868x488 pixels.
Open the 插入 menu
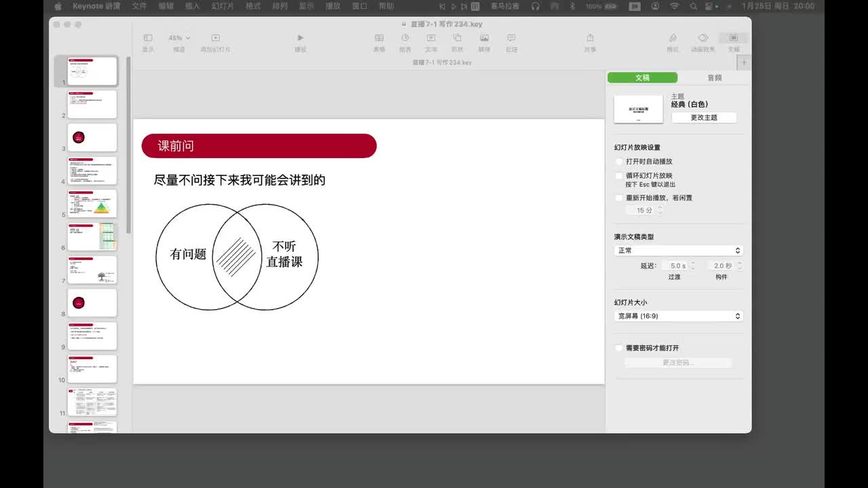coord(193,6)
